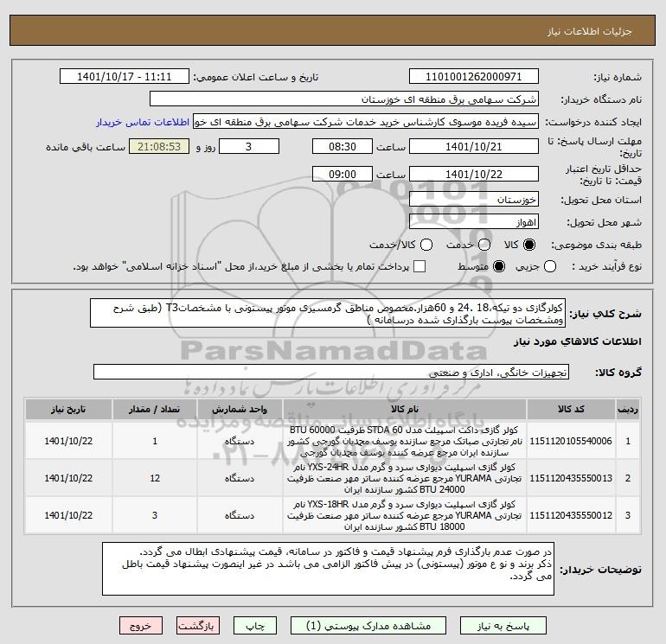Screen dimensions: 666x644
Task: Click the اطلاعات کالاهای مورد نیاز heading
Action: (578, 341)
